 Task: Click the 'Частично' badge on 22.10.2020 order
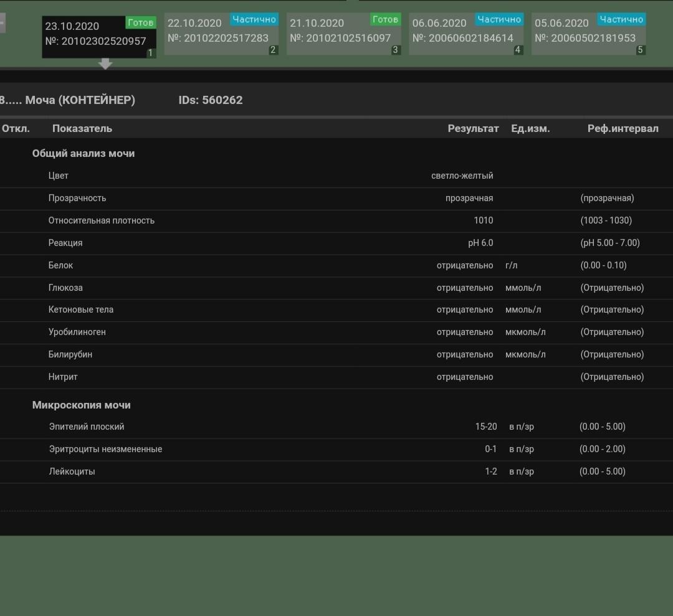pyautogui.click(x=254, y=19)
